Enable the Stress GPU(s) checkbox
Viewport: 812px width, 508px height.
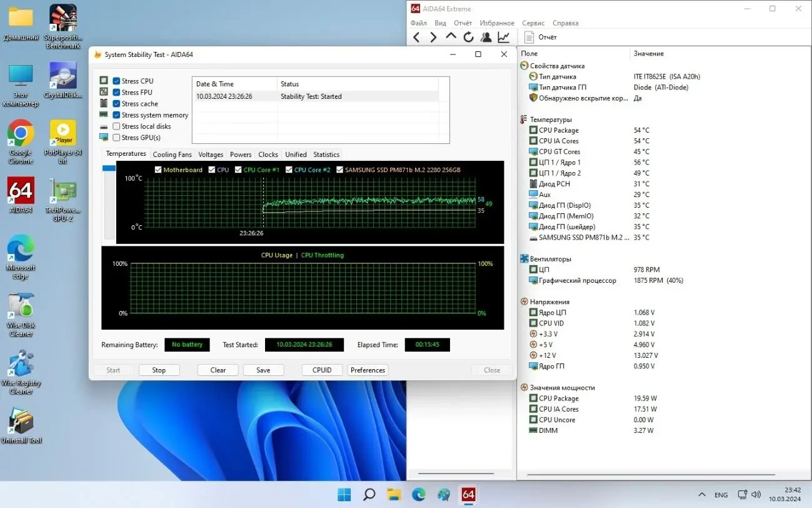point(116,137)
